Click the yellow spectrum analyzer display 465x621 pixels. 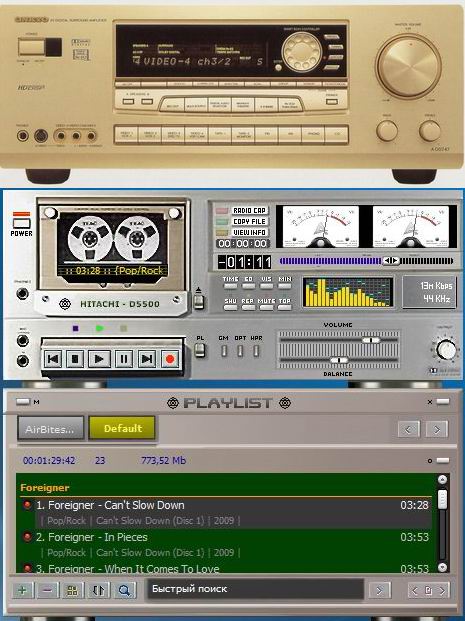coord(348,292)
